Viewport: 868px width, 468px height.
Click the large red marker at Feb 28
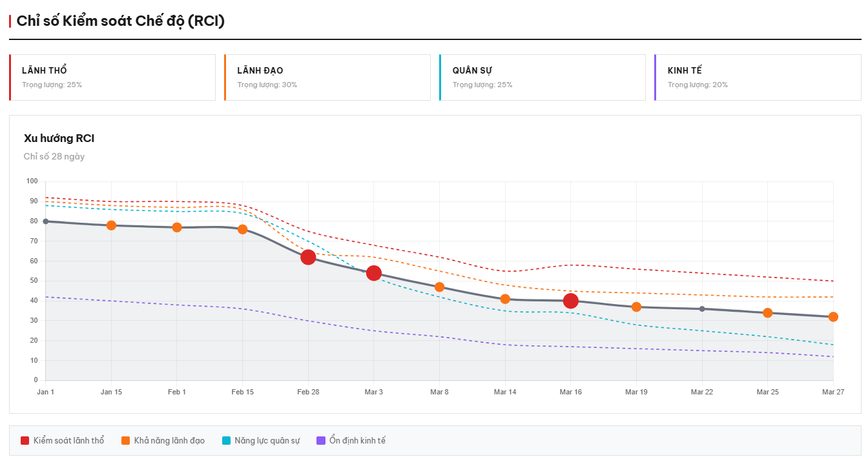coord(308,257)
